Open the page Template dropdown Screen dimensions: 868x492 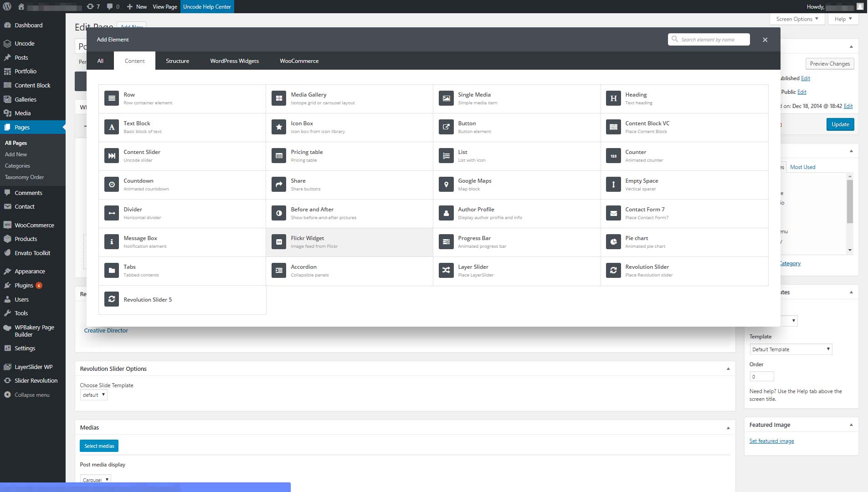click(791, 349)
